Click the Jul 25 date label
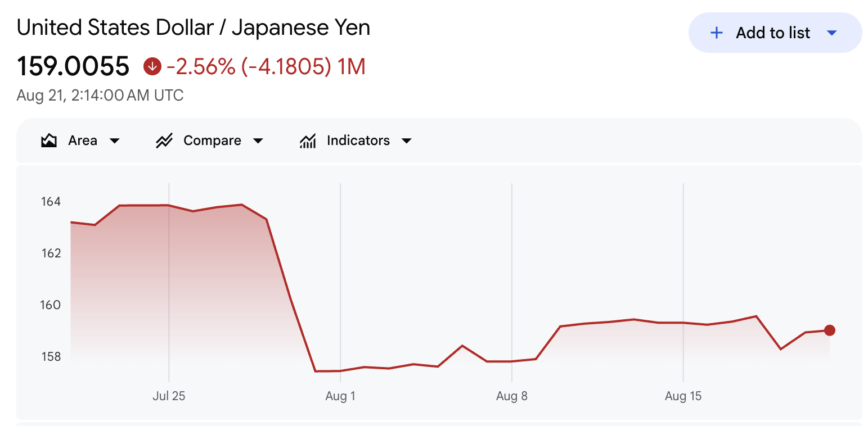The width and height of the screenshot is (868, 426). (x=169, y=396)
